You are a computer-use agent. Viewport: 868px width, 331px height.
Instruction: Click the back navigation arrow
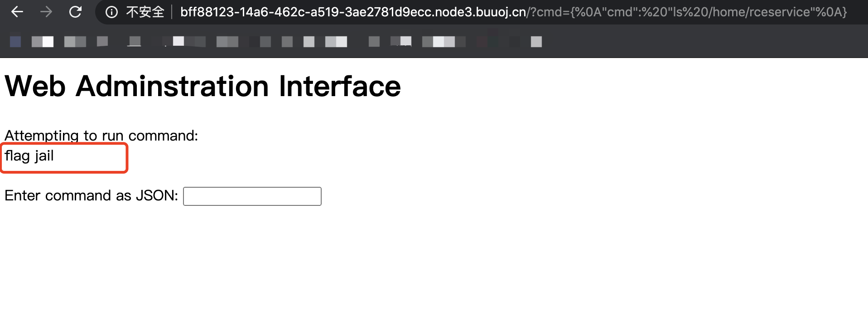(17, 12)
